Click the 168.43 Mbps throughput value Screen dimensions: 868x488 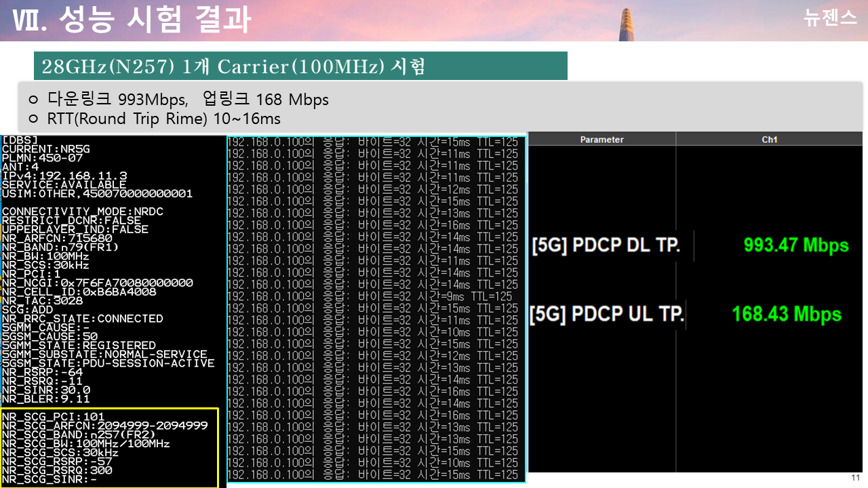point(787,314)
